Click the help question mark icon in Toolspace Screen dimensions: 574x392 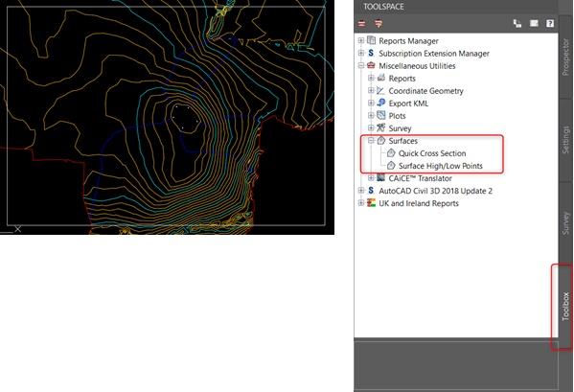pyautogui.click(x=550, y=23)
